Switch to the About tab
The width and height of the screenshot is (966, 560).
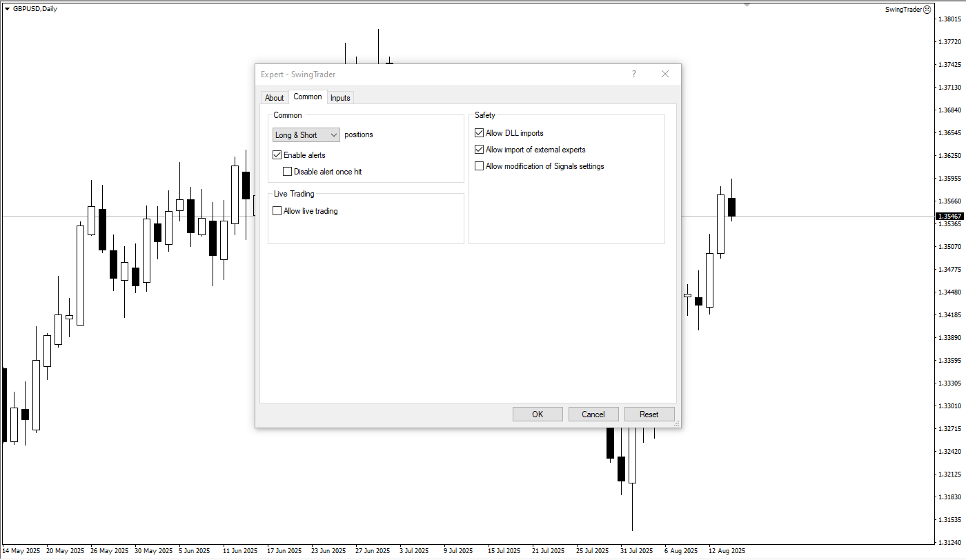[x=275, y=98]
